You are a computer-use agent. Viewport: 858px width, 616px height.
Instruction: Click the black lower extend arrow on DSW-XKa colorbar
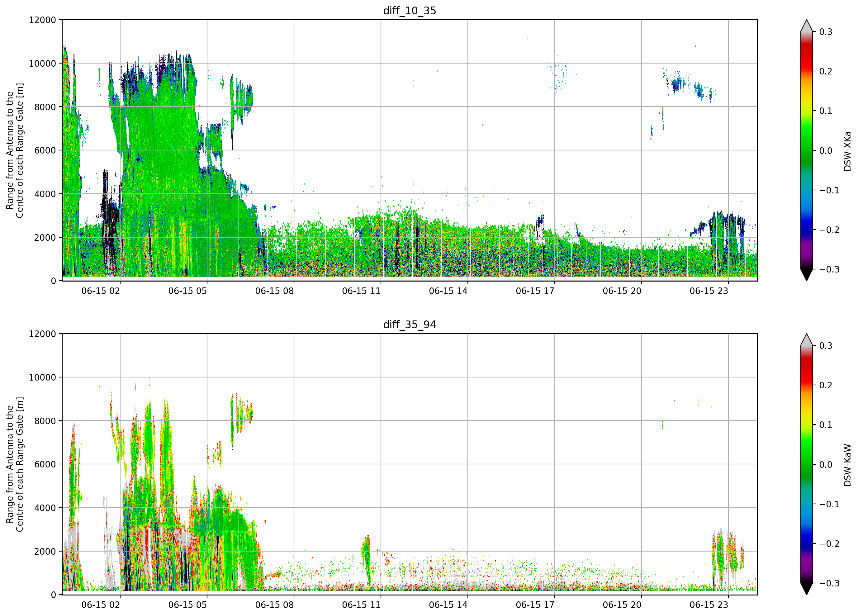click(807, 274)
